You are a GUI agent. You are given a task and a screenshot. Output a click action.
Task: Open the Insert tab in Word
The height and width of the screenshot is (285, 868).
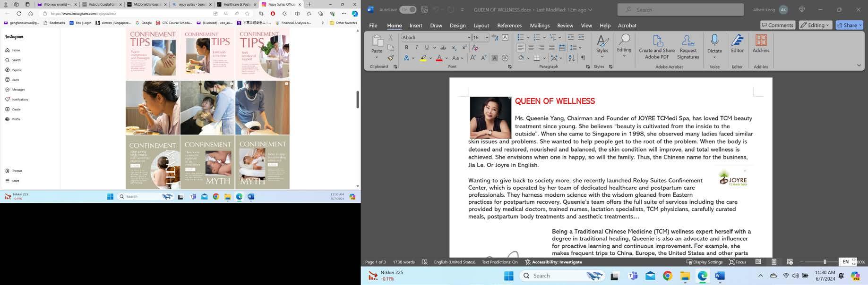tap(416, 25)
